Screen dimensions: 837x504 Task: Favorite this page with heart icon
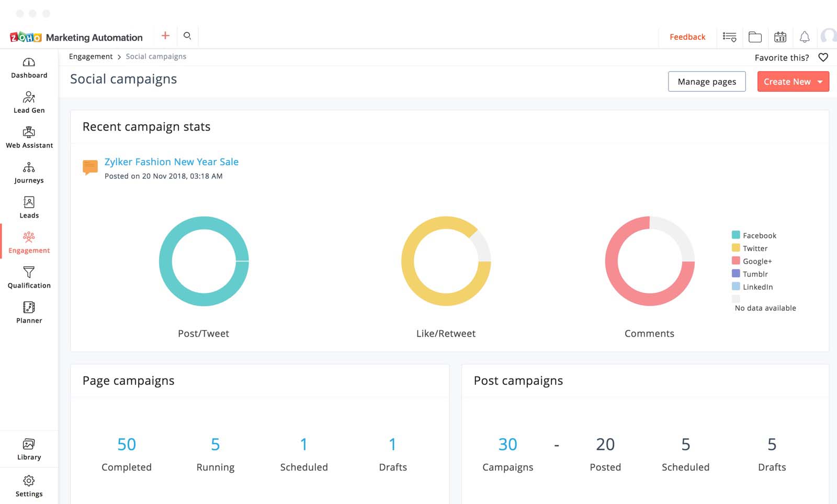coord(823,58)
